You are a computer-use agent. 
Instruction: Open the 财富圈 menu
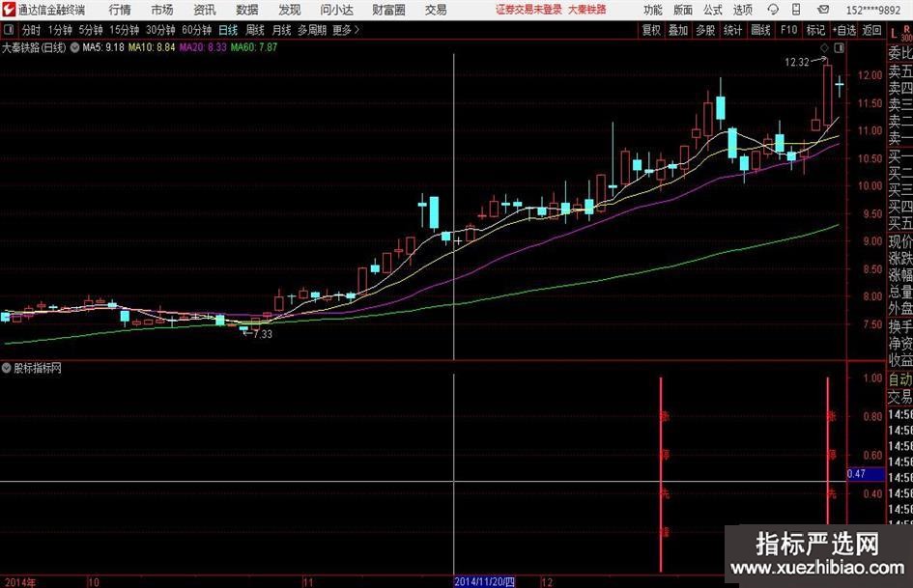point(388,10)
